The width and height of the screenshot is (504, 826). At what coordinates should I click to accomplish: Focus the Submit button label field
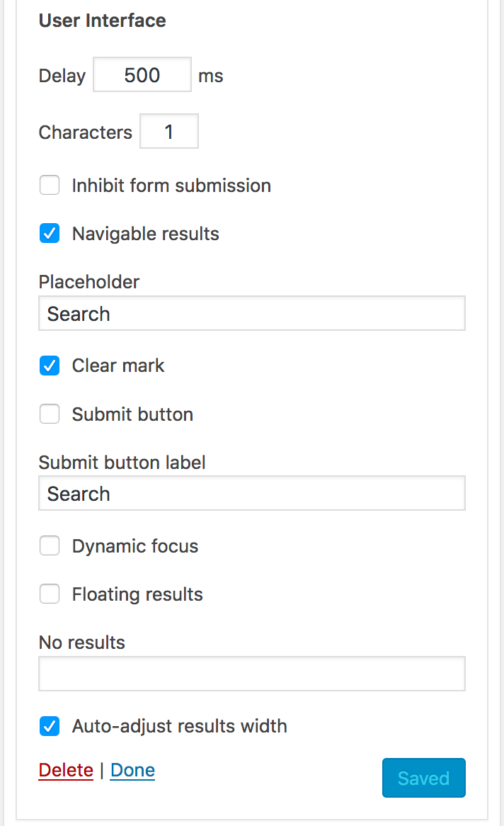coord(251,492)
